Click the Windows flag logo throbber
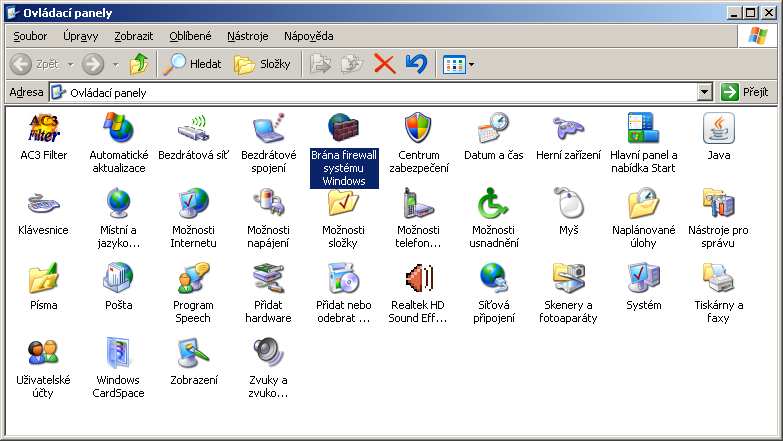This screenshot has height=441, width=783. tap(758, 36)
